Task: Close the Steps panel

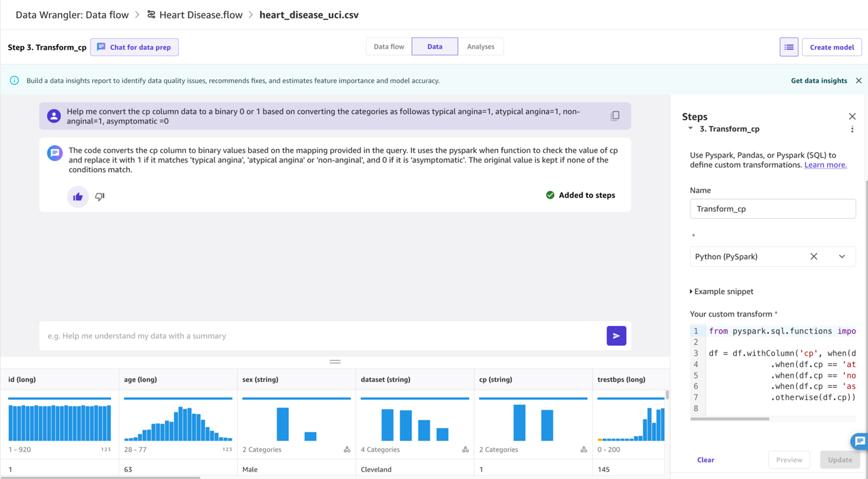Action: [852, 117]
